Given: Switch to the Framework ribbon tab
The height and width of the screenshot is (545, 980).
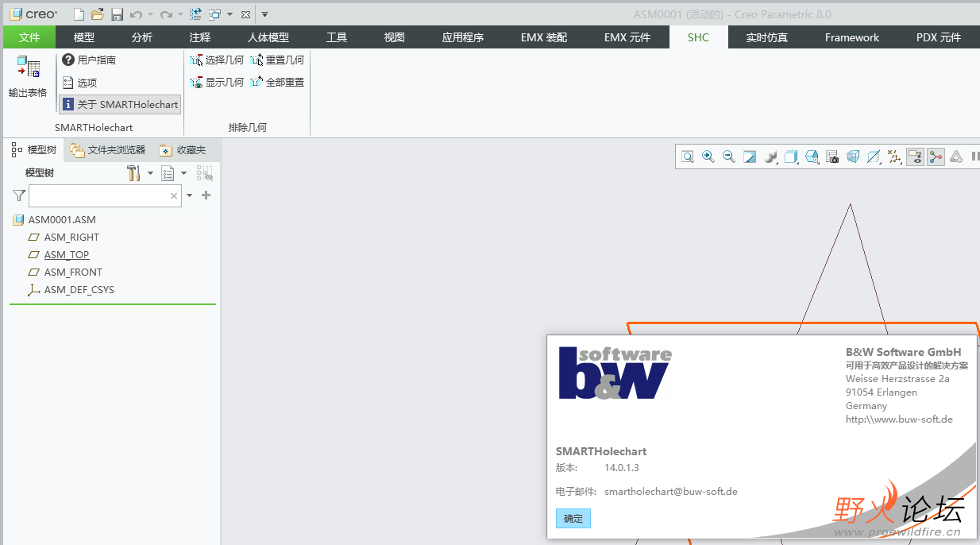Looking at the screenshot, I should point(852,37).
